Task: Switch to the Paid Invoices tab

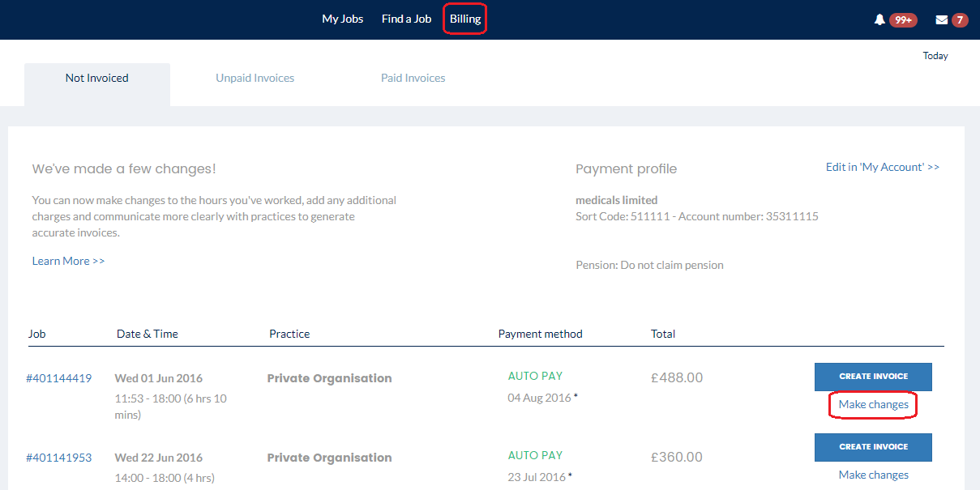Action: 413,79
